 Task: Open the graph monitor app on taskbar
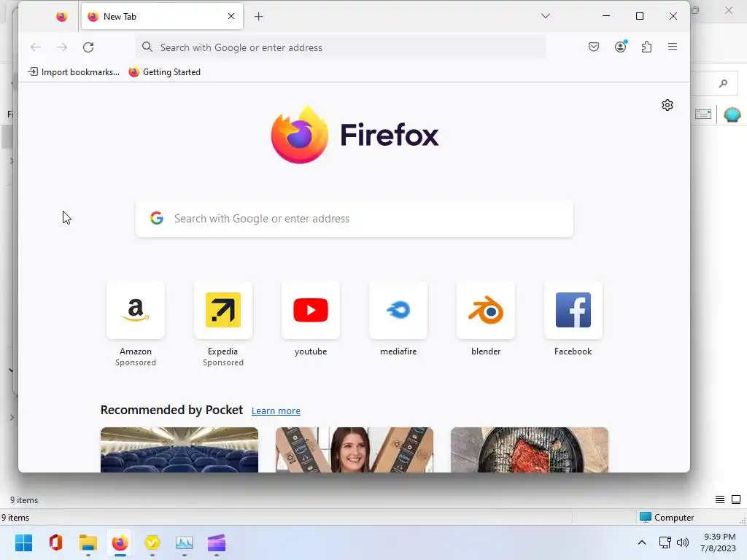tap(185, 542)
